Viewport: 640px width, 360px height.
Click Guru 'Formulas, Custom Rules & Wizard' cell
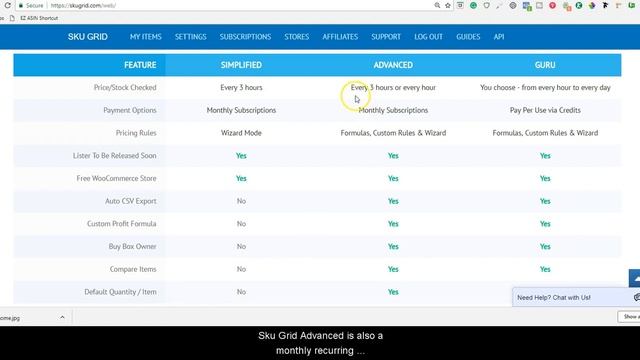[x=545, y=133]
